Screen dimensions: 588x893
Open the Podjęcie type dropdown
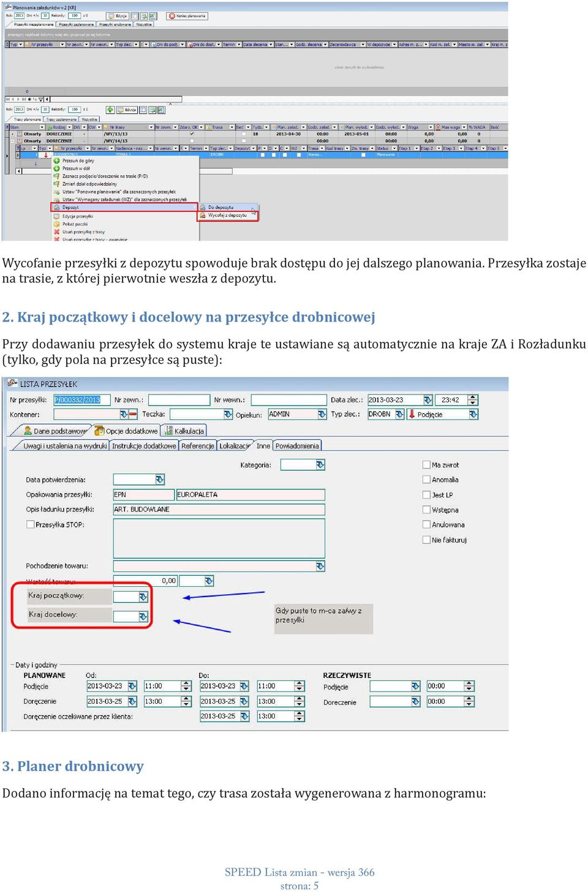click(x=473, y=415)
